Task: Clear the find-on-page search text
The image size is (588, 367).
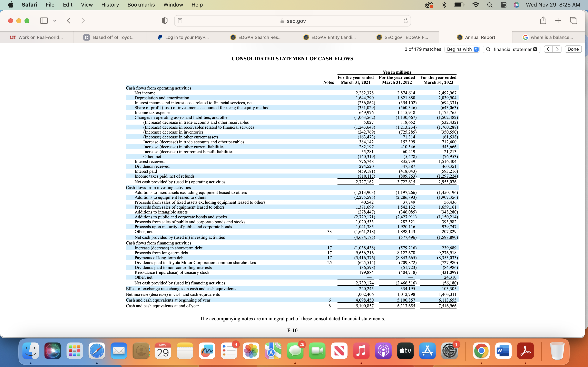Action: click(535, 49)
